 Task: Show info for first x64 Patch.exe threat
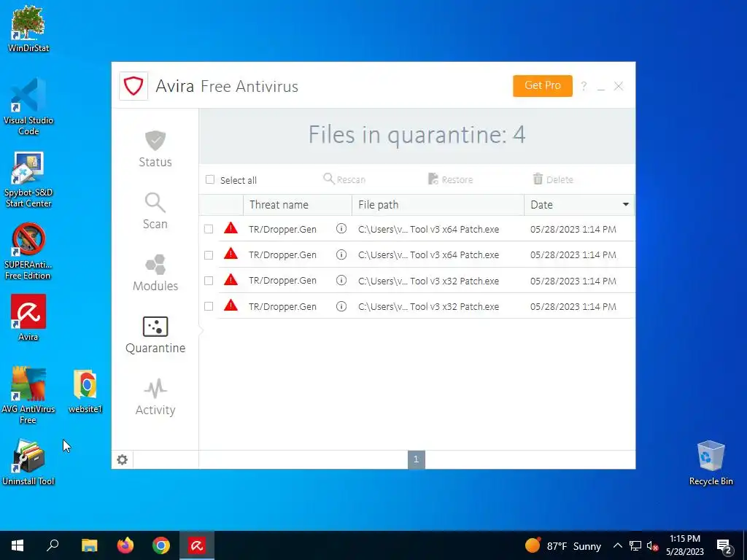pyautogui.click(x=341, y=228)
